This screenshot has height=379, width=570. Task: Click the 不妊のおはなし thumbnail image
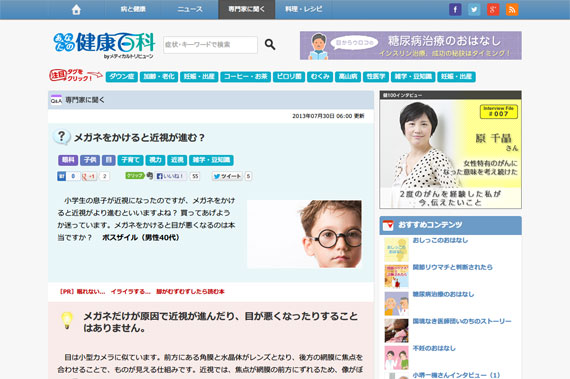396,358
